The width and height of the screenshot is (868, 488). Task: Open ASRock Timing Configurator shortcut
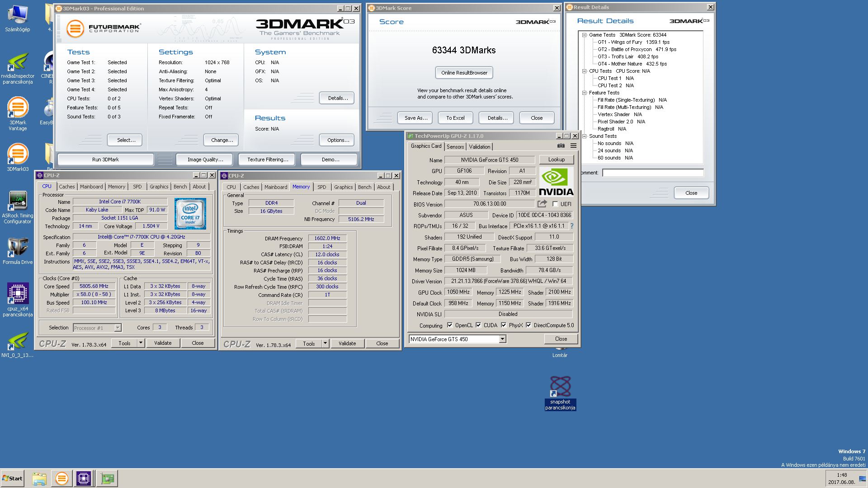tap(18, 207)
